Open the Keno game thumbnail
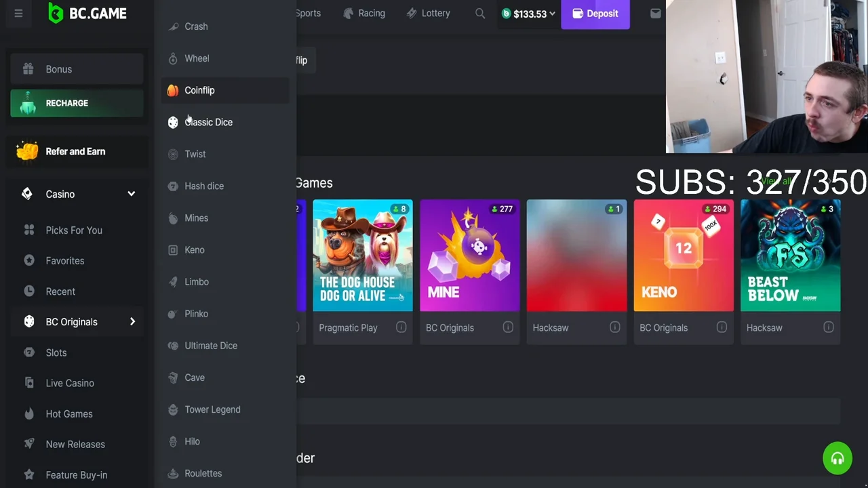Image resolution: width=868 pixels, height=488 pixels. point(684,256)
